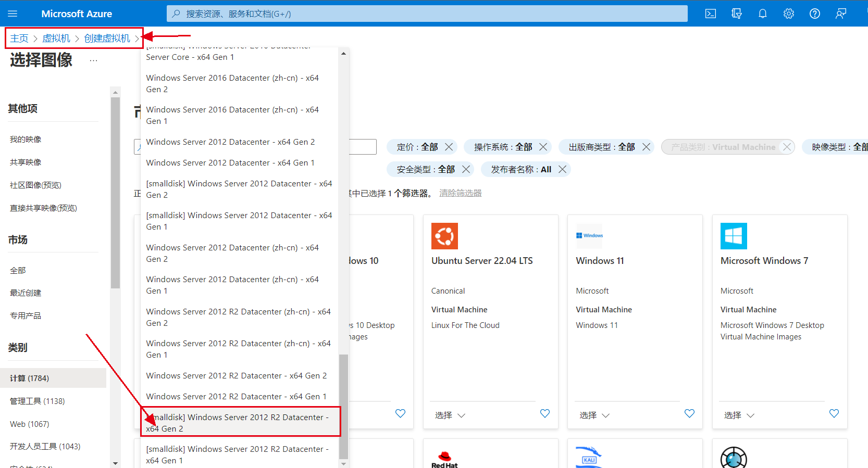Viewport: 868px width, 468px height.
Task: Open the 安全类型 filter pill
Action: 426,169
